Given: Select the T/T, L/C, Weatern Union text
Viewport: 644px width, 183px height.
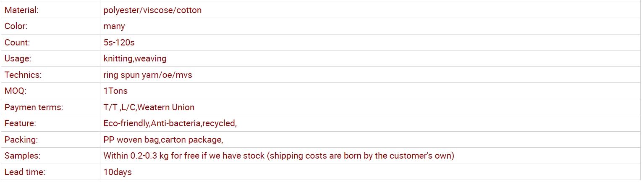Looking at the screenshot, I should [x=149, y=107].
